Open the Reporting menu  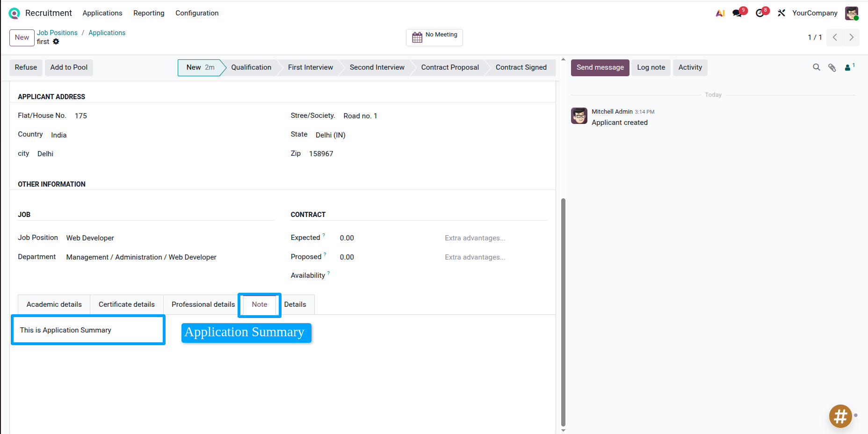click(x=149, y=13)
